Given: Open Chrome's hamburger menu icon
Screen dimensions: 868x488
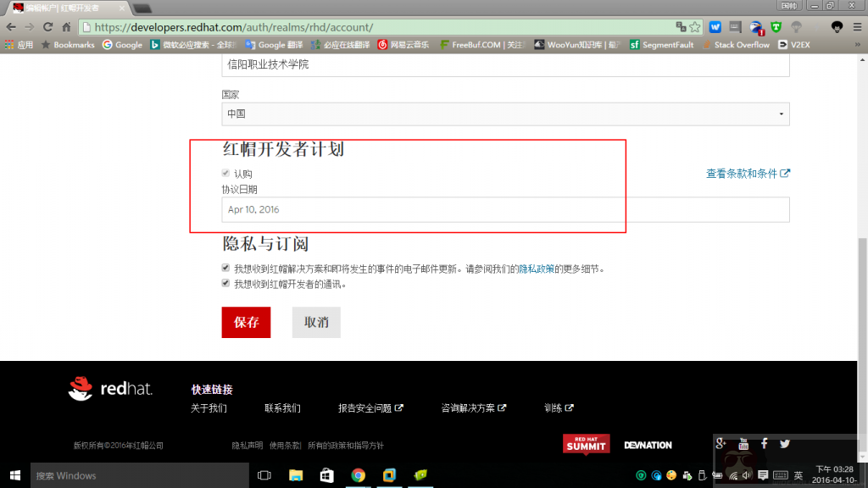Looking at the screenshot, I should click(858, 27).
